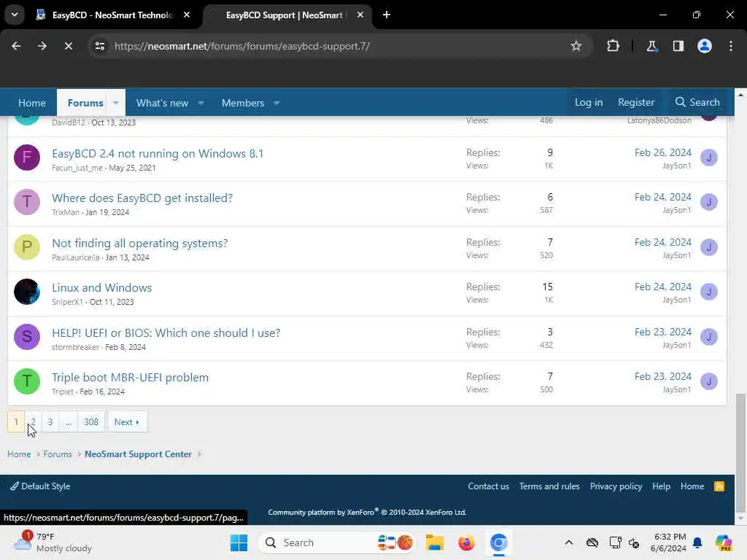This screenshot has height=560, width=747.
Task: Click the RSS feed icon
Action: pos(719,486)
